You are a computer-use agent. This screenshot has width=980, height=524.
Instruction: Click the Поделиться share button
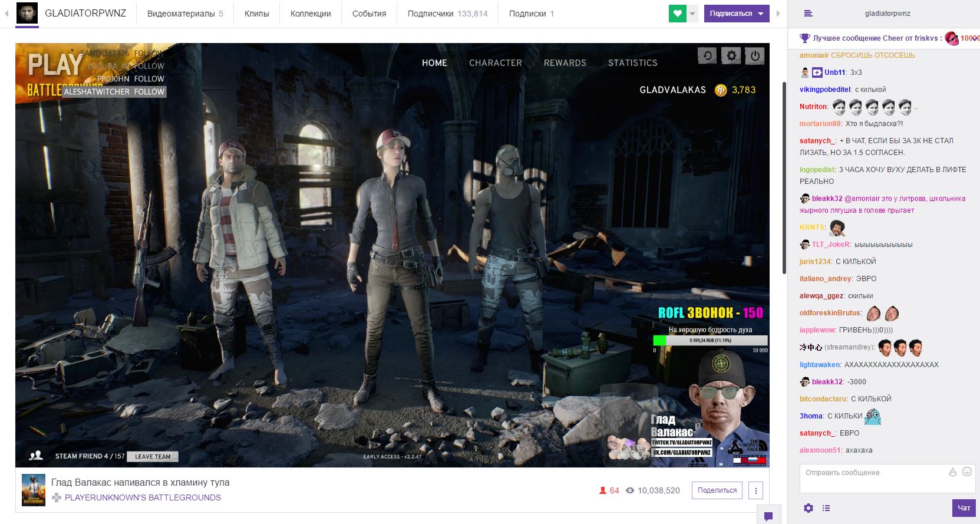click(x=717, y=490)
